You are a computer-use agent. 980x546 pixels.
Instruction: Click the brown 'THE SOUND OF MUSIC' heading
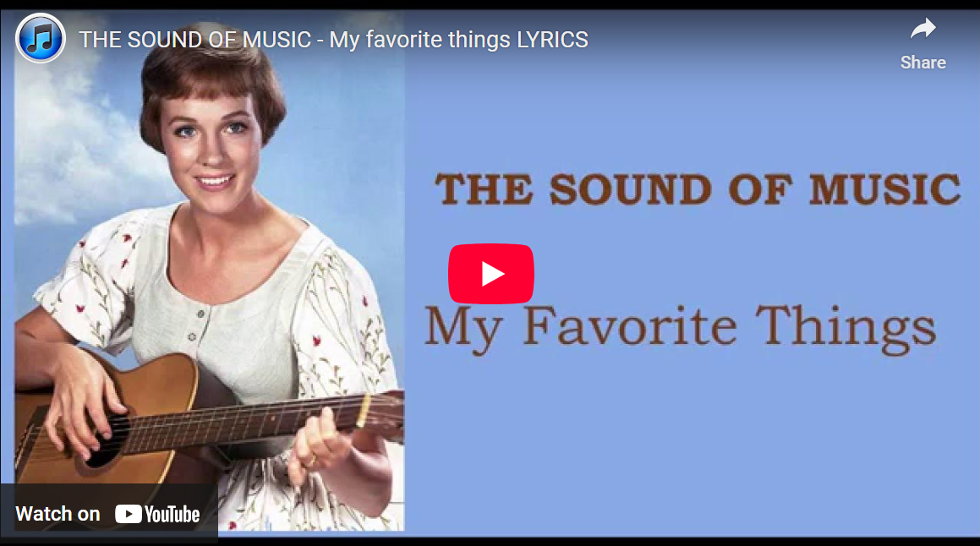coord(698,189)
